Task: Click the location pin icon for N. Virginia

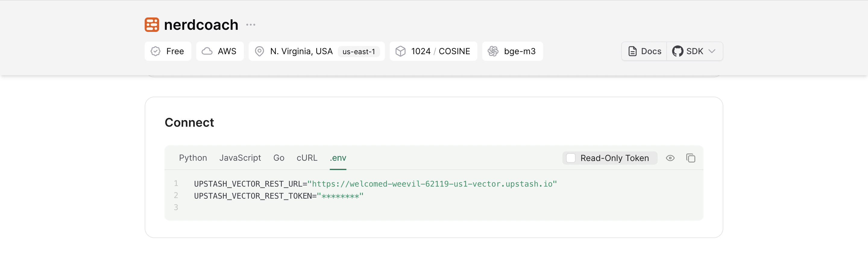Action: click(259, 51)
